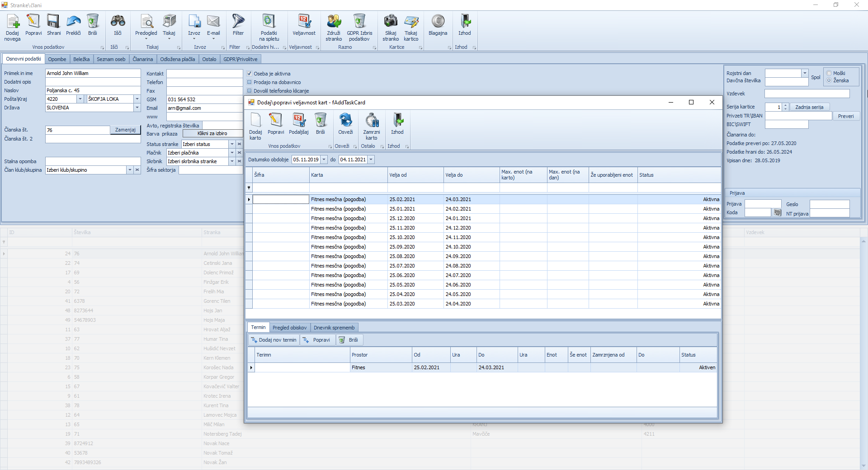Open the Država dropdown

(137, 108)
